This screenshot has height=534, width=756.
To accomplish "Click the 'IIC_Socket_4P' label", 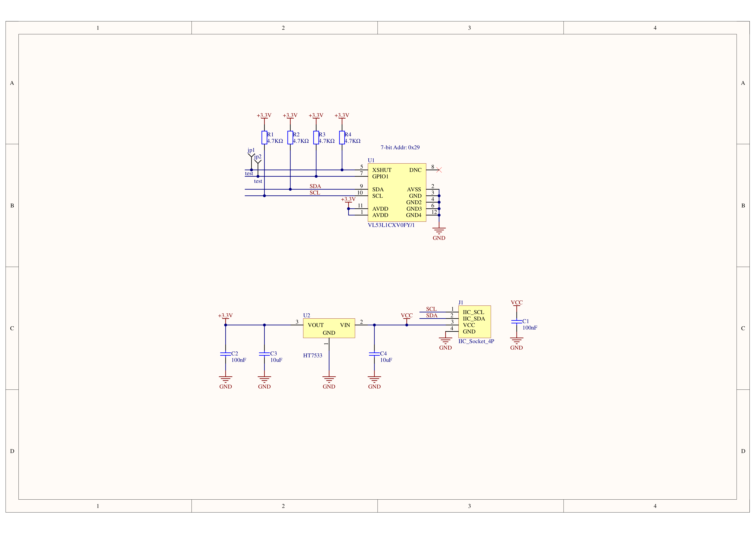I will [x=476, y=341].
